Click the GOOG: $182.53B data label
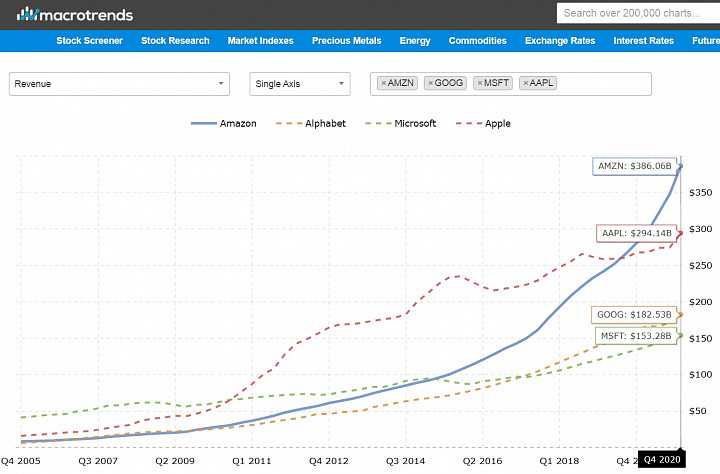The width and height of the screenshot is (720, 474). (634, 315)
